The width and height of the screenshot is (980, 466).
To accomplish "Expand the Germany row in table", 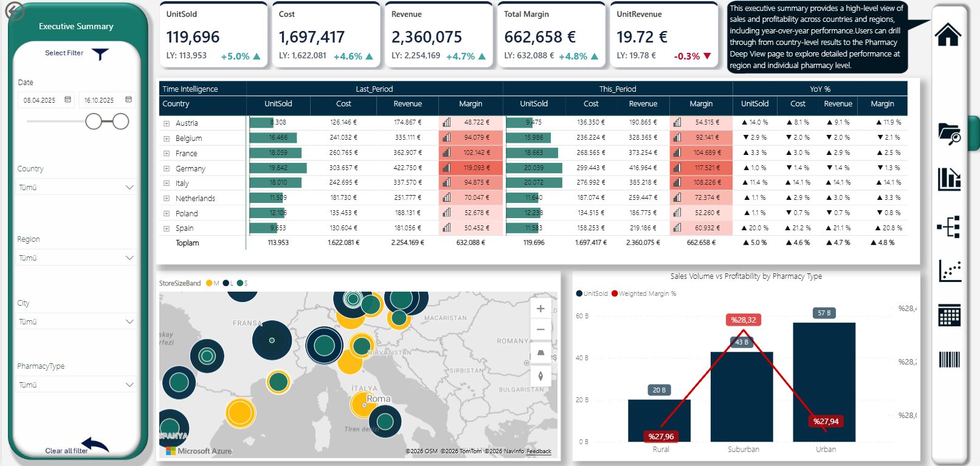I will click(x=167, y=169).
